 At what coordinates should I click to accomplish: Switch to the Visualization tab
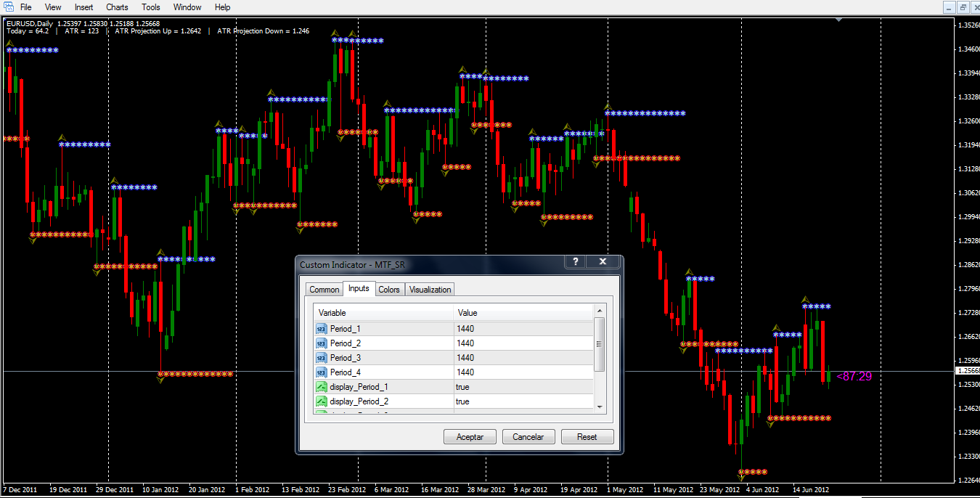pos(430,290)
